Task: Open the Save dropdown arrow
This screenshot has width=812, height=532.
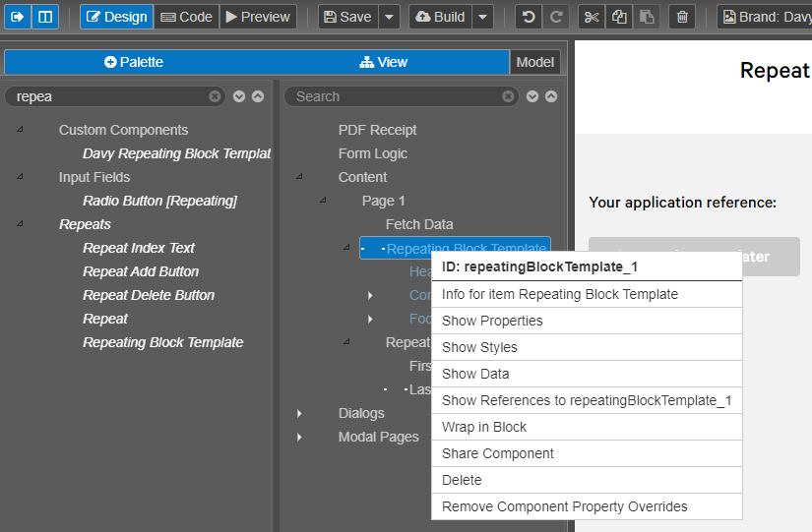Action: click(390, 17)
